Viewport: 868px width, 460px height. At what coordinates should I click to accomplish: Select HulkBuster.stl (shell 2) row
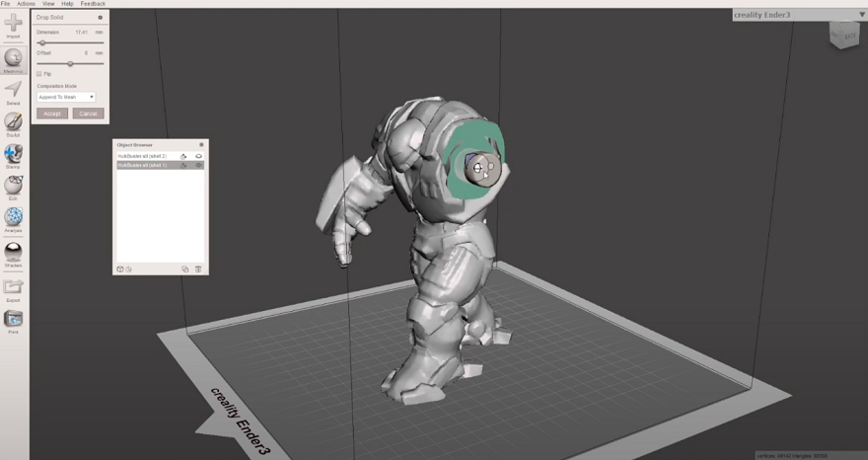pyautogui.click(x=161, y=156)
